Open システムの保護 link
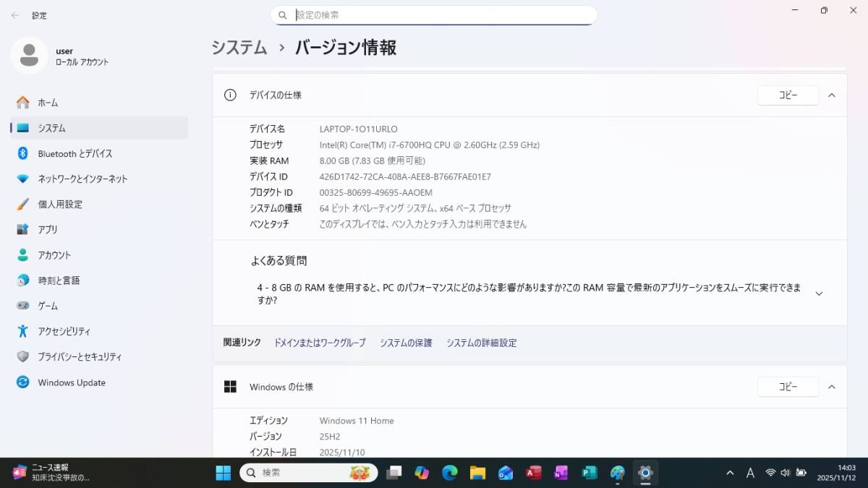 click(406, 343)
